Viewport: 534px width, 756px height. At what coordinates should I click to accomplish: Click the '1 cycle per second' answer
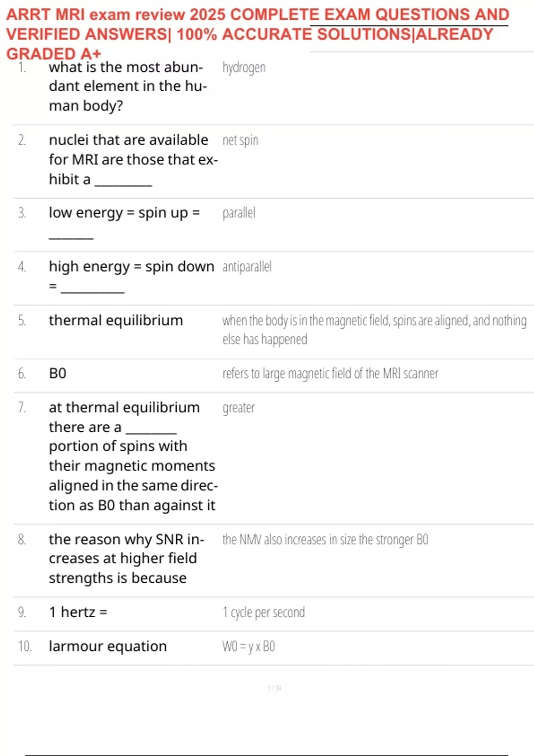tap(264, 612)
